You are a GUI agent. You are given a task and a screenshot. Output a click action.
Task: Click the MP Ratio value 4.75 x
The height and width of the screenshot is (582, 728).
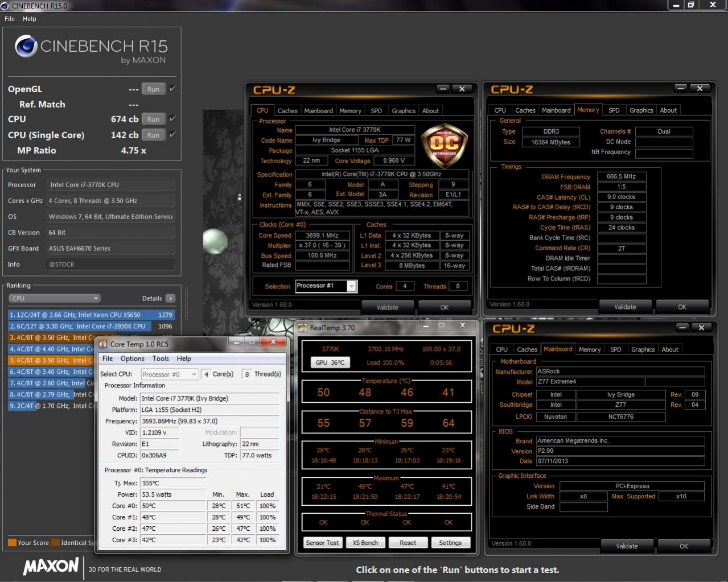pyautogui.click(x=133, y=150)
